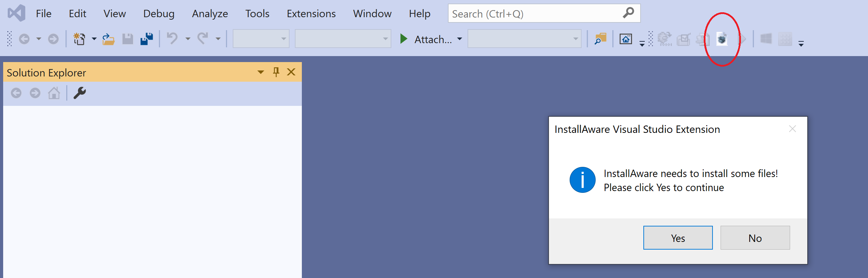This screenshot has height=278, width=868.
Task: Click Solution Explorer Home icon
Action: (x=54, y=93)
